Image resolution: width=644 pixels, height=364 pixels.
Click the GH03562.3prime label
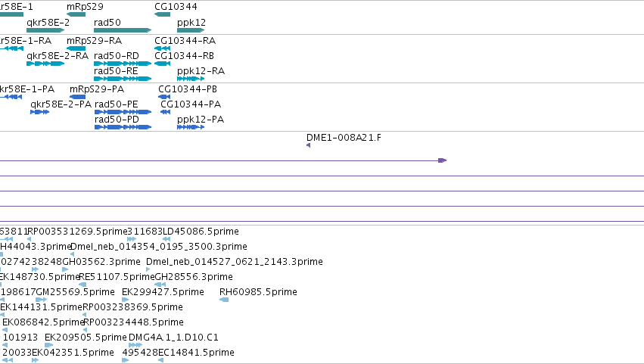(101, 262)
